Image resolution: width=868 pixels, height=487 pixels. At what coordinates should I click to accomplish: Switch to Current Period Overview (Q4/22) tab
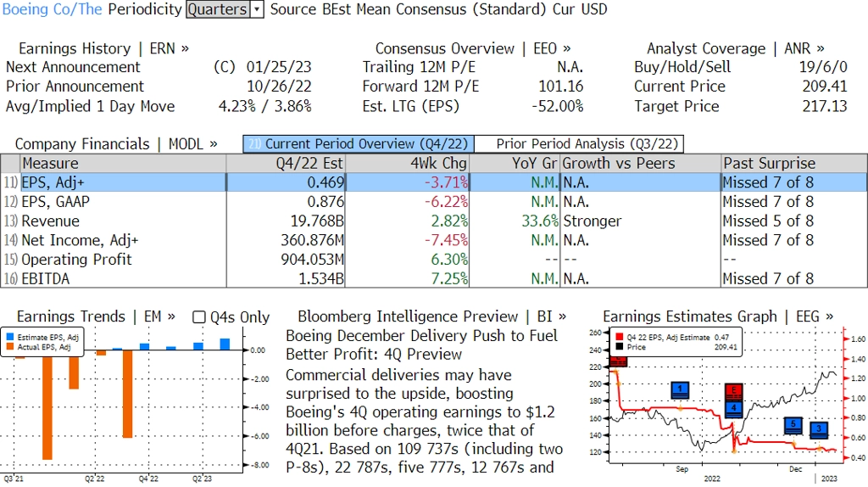[359, 144]
